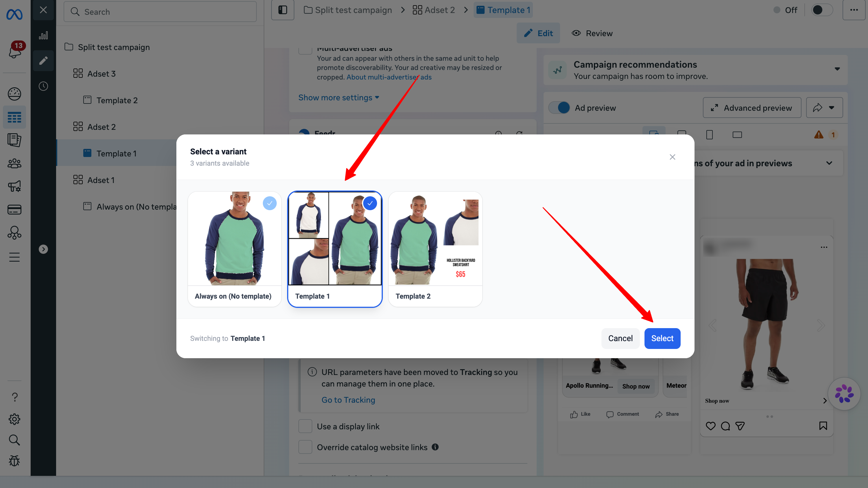Viewport: 868px width, 488px height.
Task: Show info for Override catalog website links
Action: pyautogui.click(x=435, y=447)
